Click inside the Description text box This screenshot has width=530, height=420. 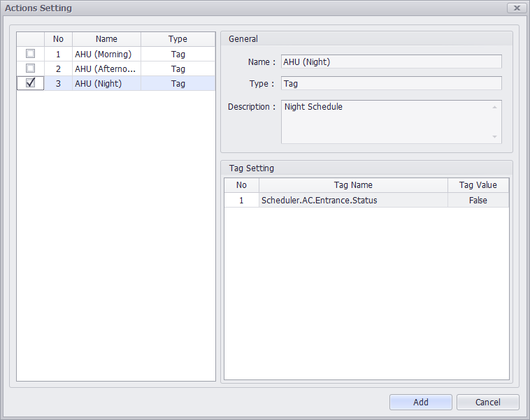point(386,122)
